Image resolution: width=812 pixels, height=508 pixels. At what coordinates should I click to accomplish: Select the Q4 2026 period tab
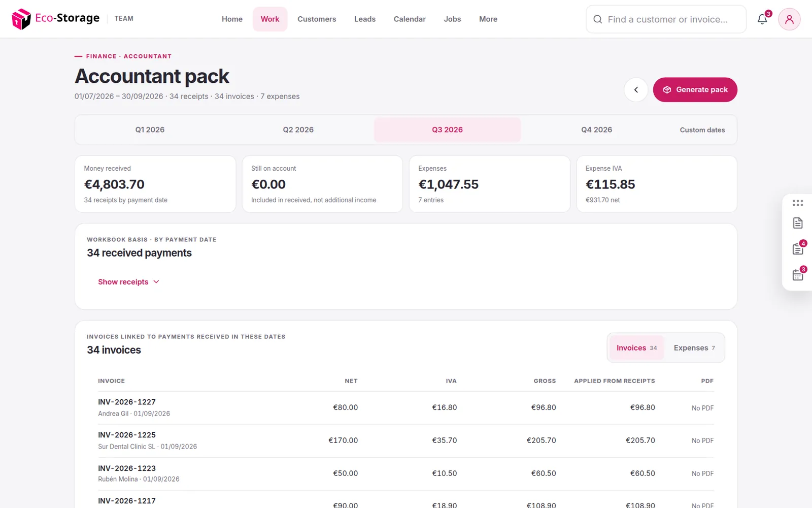click(x=597, y=130)
